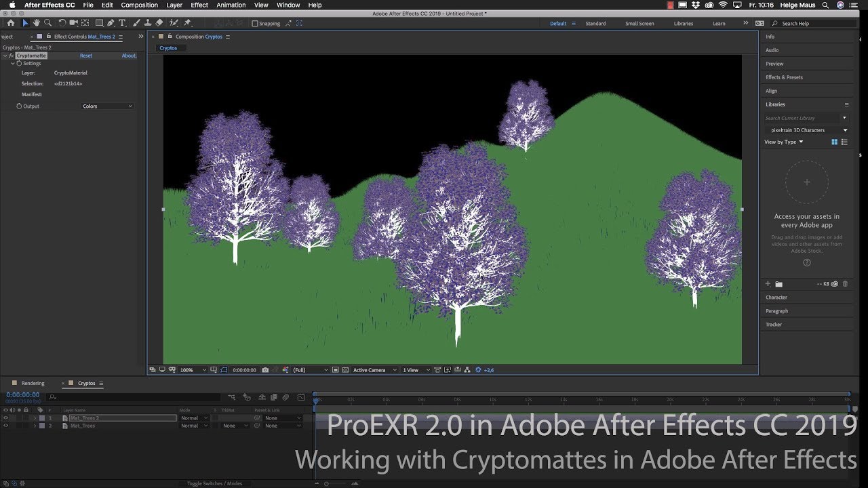Switch to the Rendering timeline tab
This screenshot has width=868, height=488.
(33, 383)
